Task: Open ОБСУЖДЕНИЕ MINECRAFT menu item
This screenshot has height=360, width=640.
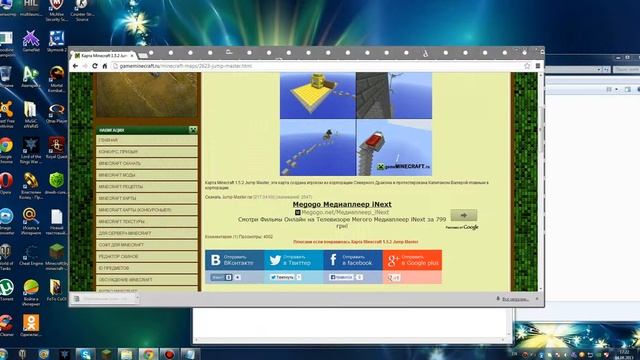Action: tap(147, 280)
